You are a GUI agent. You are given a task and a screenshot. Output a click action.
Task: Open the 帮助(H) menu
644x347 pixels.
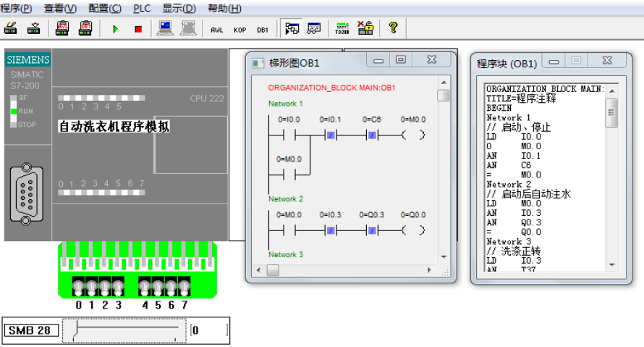pos(224,8)
